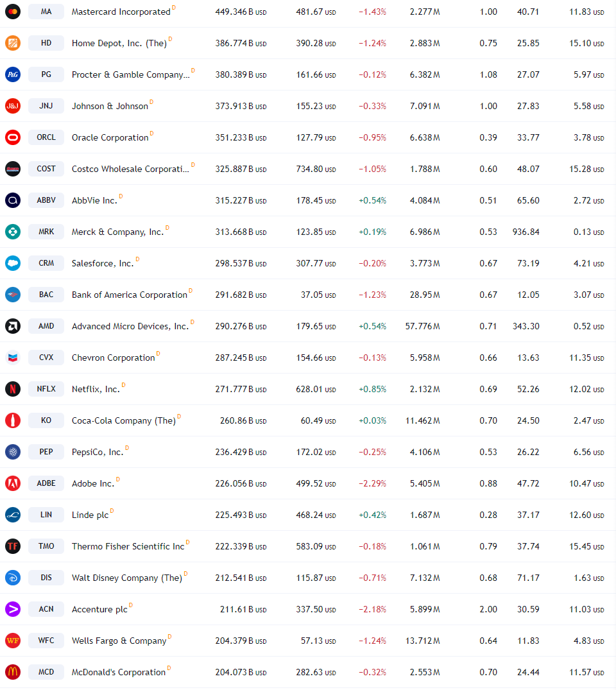Screen dimensions: 616x690
Task: Click the Costco logo icon
Action: click(13, 169)
